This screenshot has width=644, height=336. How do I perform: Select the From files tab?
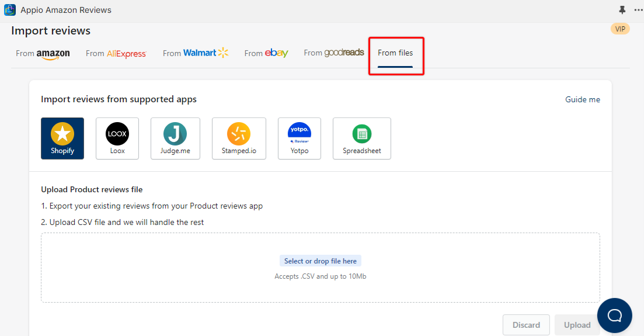click(x=395, y=53)
